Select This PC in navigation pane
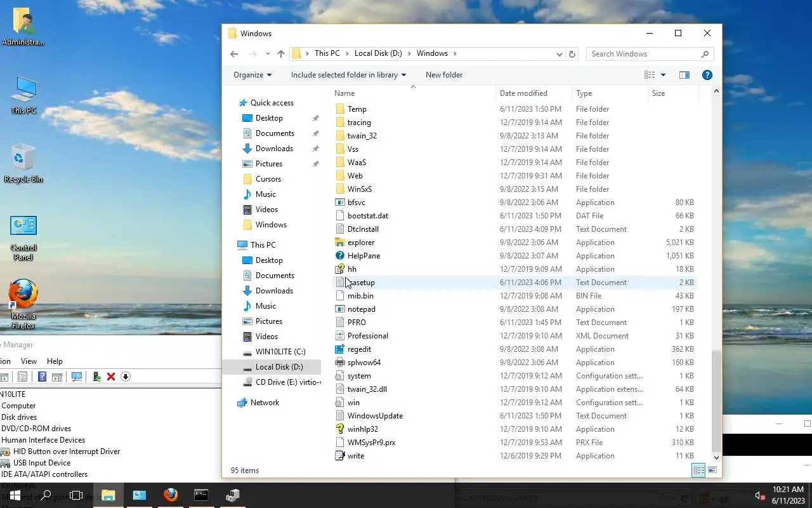Image resolution: width=812 pixels, height=508 pixels. (x=263, y=245)
